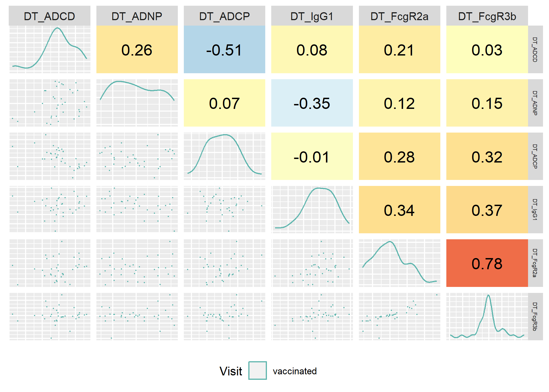The height and width of the screenshot is (392, 549).
Task: Click the 0.37 correlation cell
Action: [x=487, y=209]
